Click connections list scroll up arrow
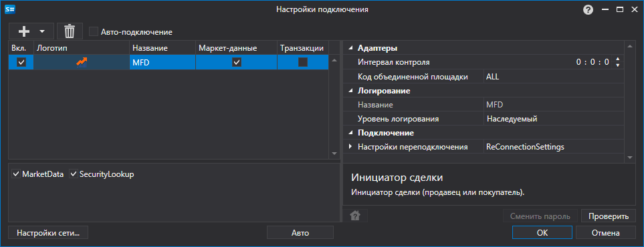644x247 pixels. tap(334, 60)
